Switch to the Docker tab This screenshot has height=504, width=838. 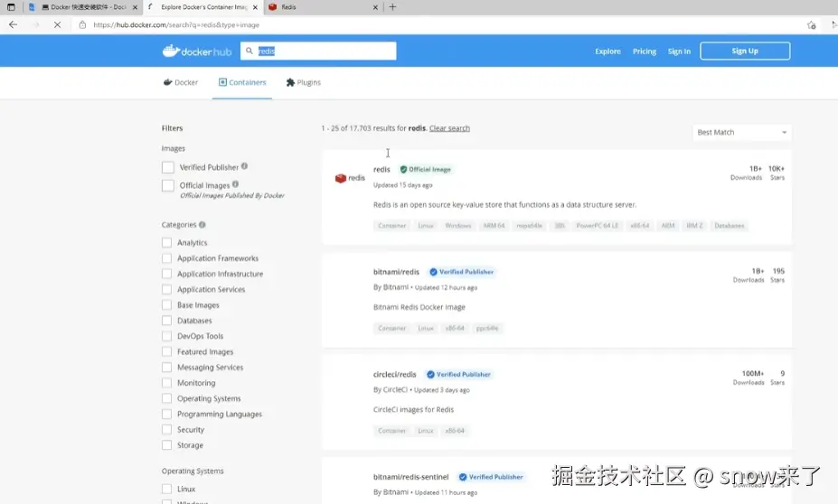point(181,82)
